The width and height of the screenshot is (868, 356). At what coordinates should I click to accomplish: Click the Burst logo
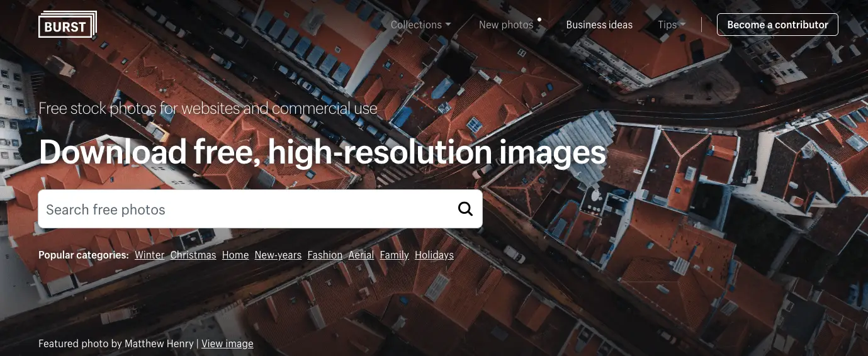[67, 25]
